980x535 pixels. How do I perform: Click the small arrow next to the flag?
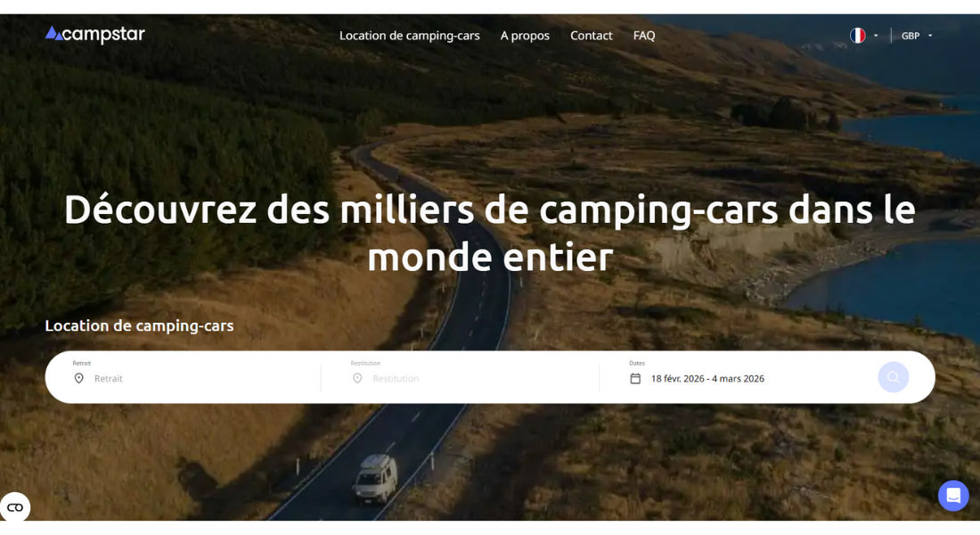tap(876, 36)
